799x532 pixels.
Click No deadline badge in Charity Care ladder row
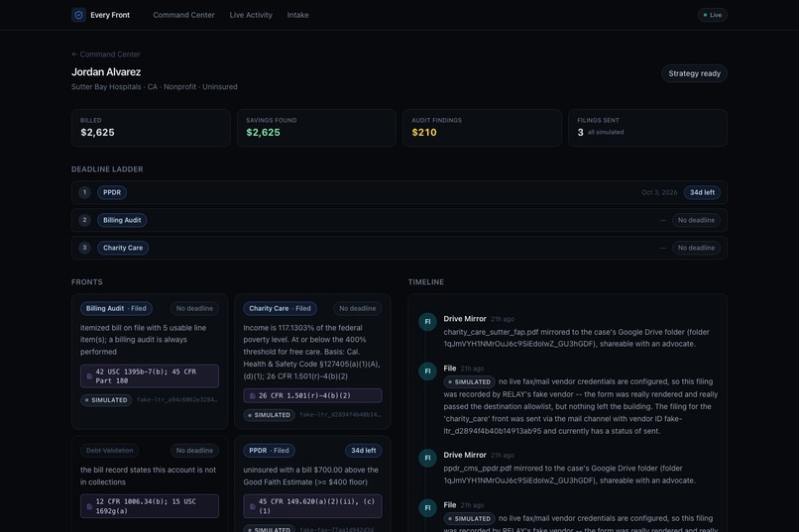[x=696, y=248]
